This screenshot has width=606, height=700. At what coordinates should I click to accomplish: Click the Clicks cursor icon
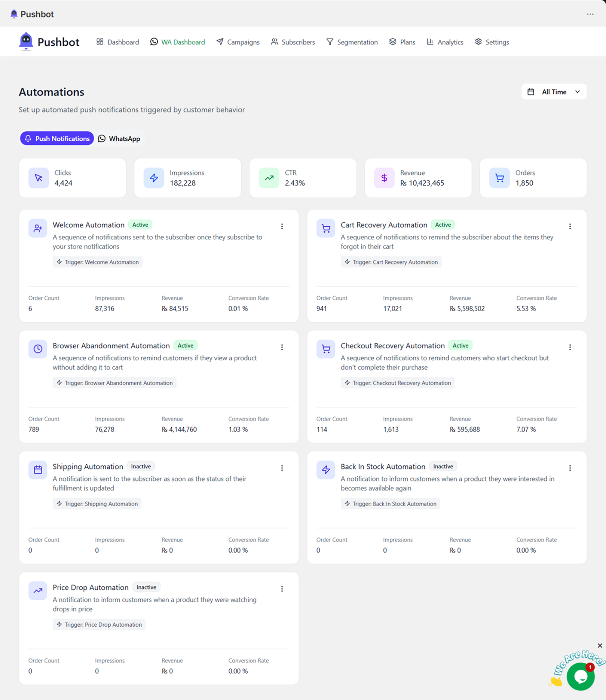[x=39, y=178]
